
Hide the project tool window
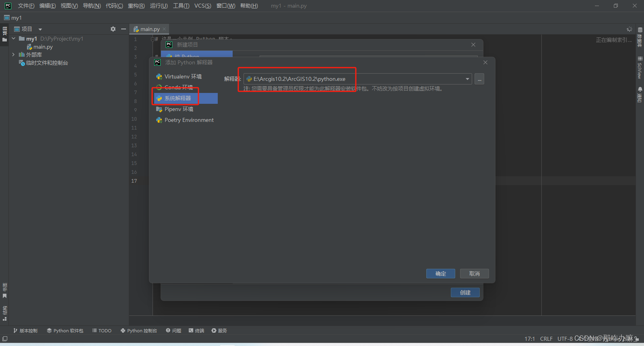coord(124,29)
